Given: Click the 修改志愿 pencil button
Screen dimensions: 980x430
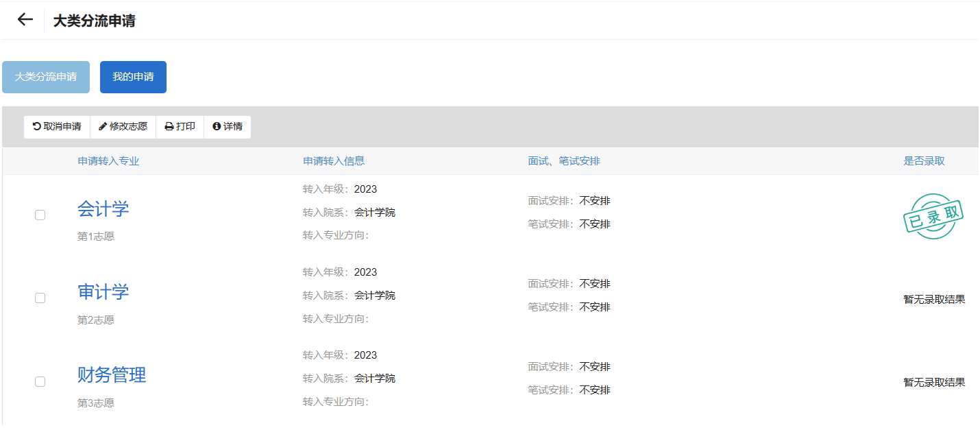Looking at the screenshot, I should click(x=123, y=127).
